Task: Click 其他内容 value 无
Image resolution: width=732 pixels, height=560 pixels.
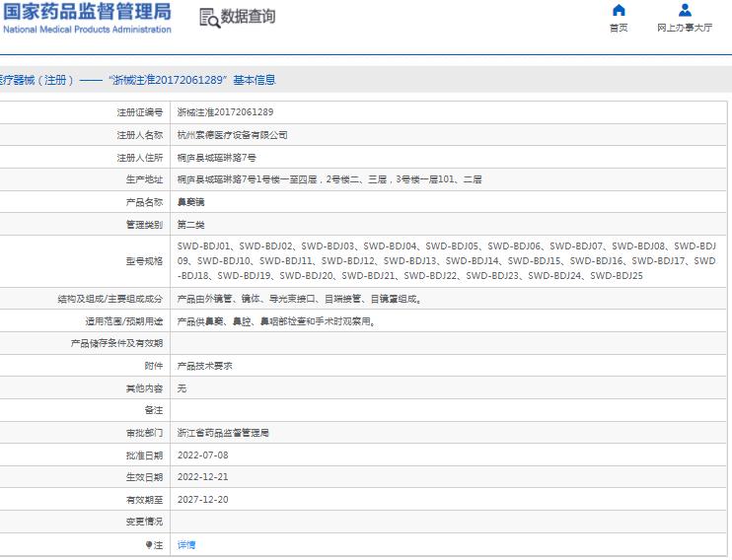Action: pos(182,388)
